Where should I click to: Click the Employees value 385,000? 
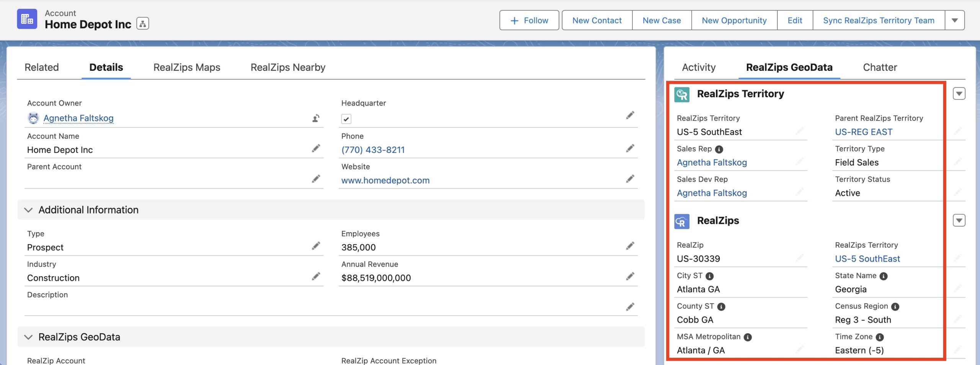[x=358, y=248]
